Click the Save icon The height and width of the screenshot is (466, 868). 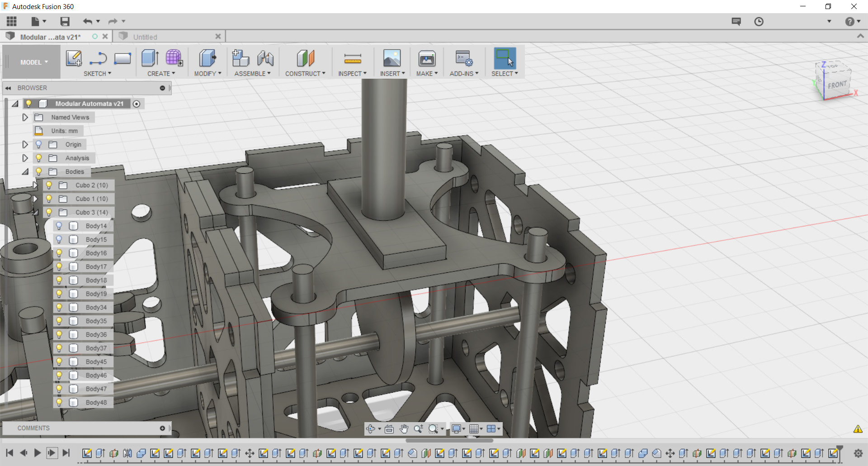(x=65, y=21)
